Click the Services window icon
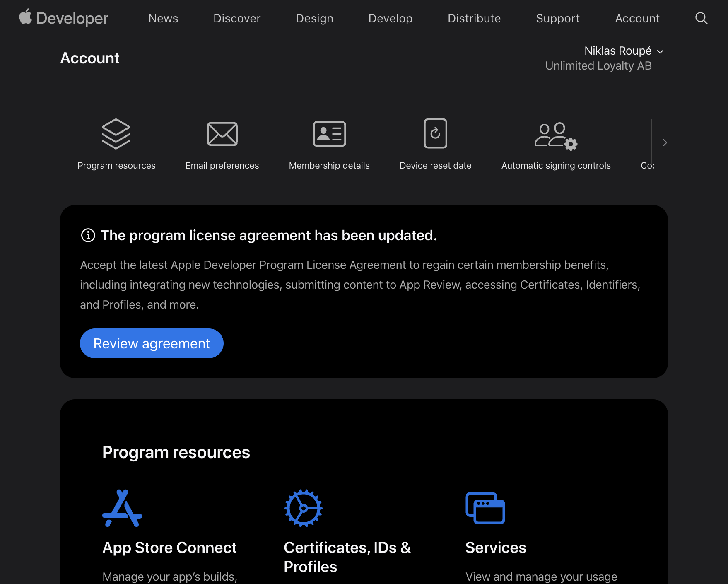728x584 pixels. [485, 508]
